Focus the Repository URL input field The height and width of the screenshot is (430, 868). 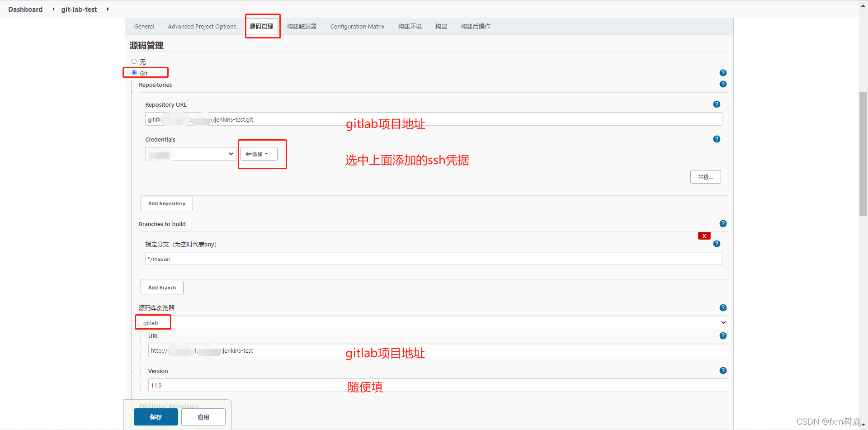coord(434,119)
